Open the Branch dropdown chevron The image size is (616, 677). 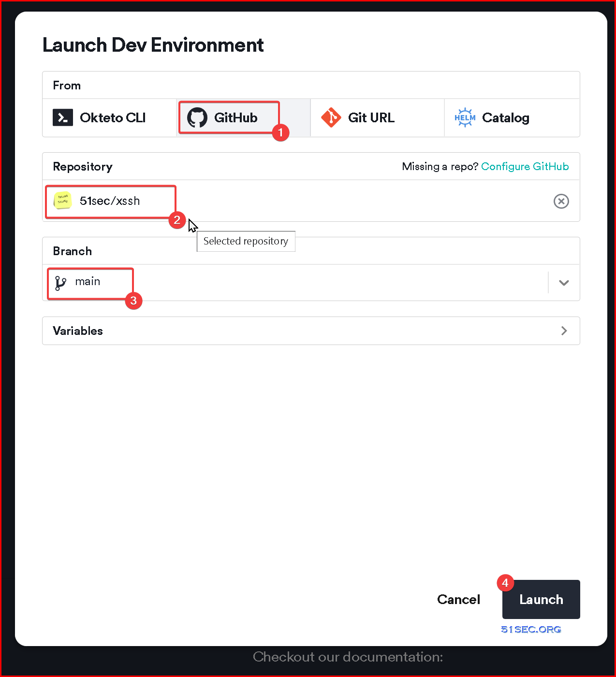(564, 283)
